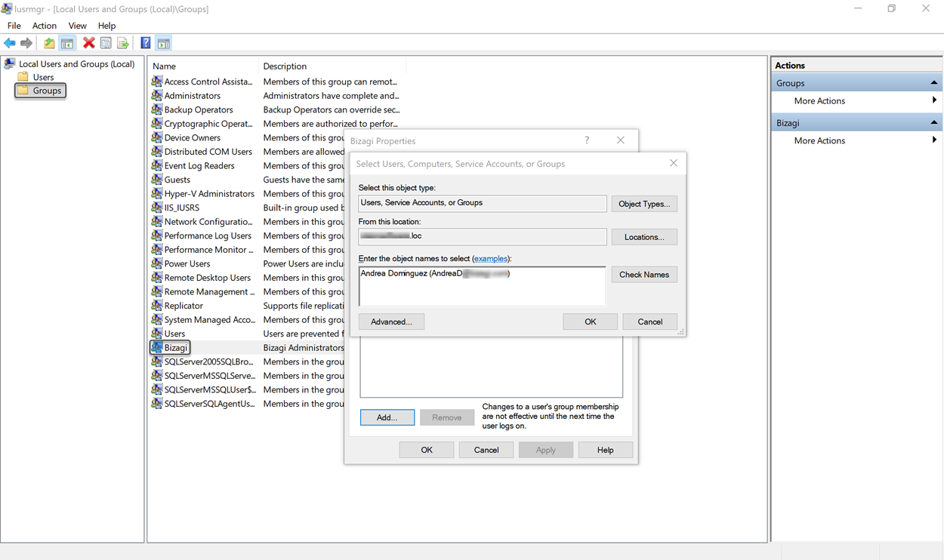This screenshot has height=560, width=944.
Task: Click the Object Types button
Action: pyautogui.click(x=644, y=204)
